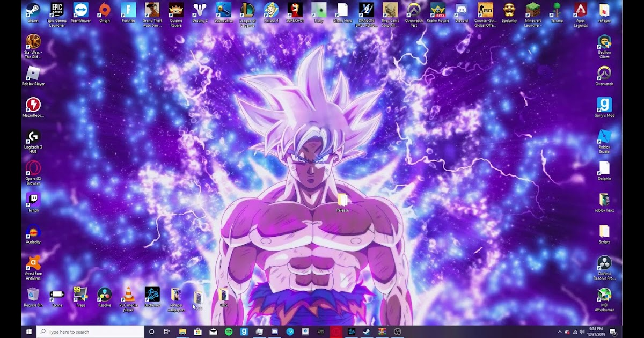
Task: Open Microsoft Store from the taskbar
Action: [198, 332]
